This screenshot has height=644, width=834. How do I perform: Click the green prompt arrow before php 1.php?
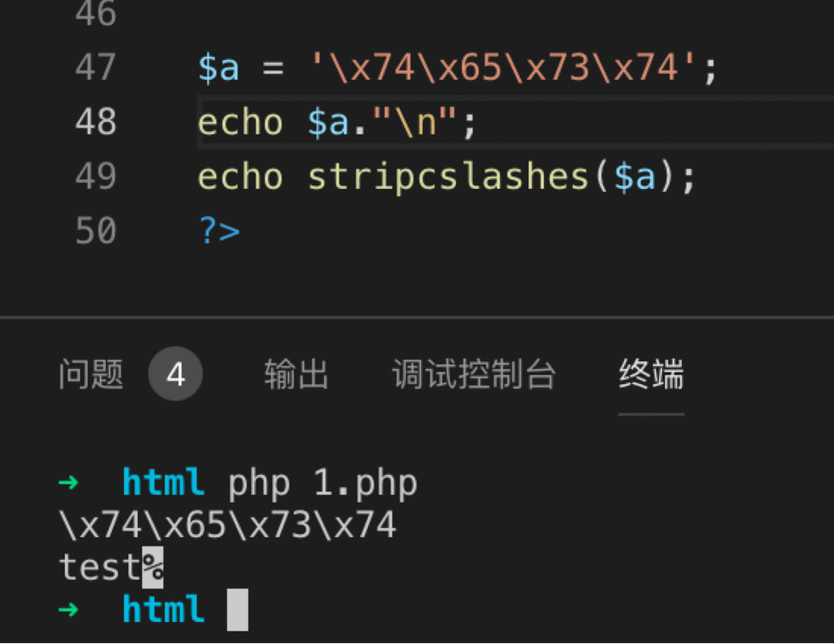pos(69,482)
